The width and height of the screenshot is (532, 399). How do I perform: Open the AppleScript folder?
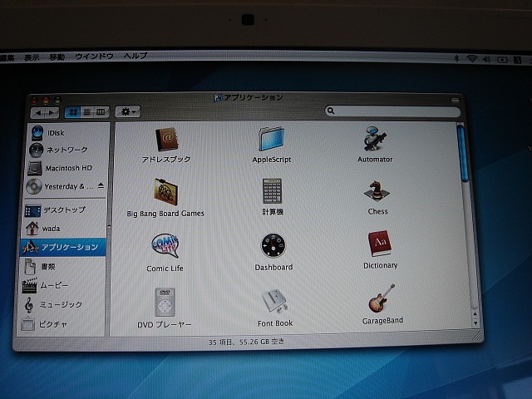[x=275, y=139]
